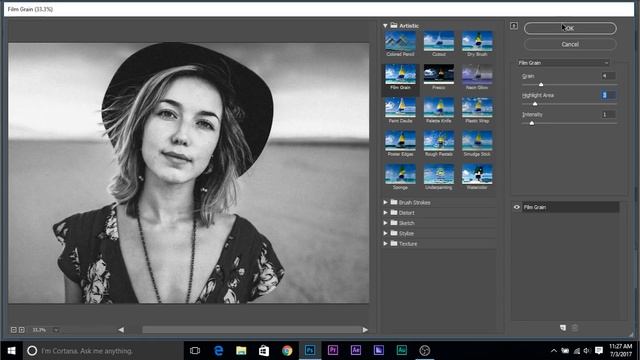Screen dimensions: 640x360
Task: Select the Film Grain effect layer row
Action: (x=570, y=207)
